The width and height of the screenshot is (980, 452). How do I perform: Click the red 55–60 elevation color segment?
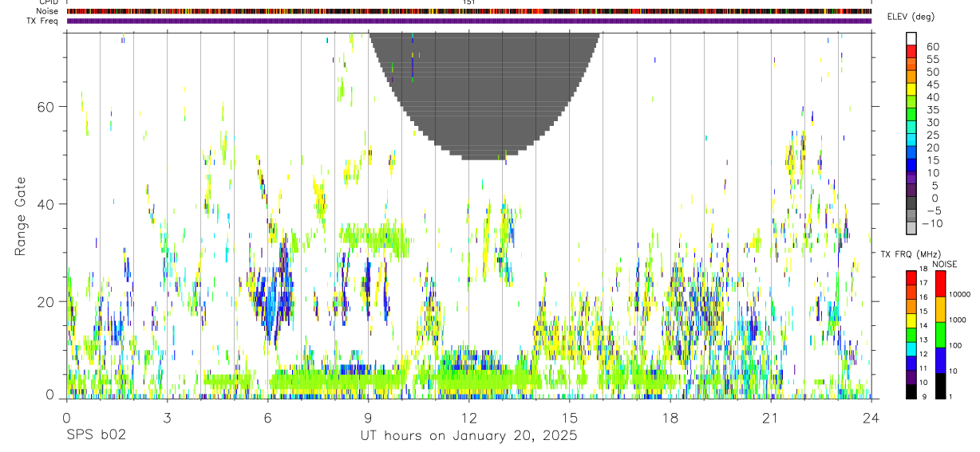911,53
